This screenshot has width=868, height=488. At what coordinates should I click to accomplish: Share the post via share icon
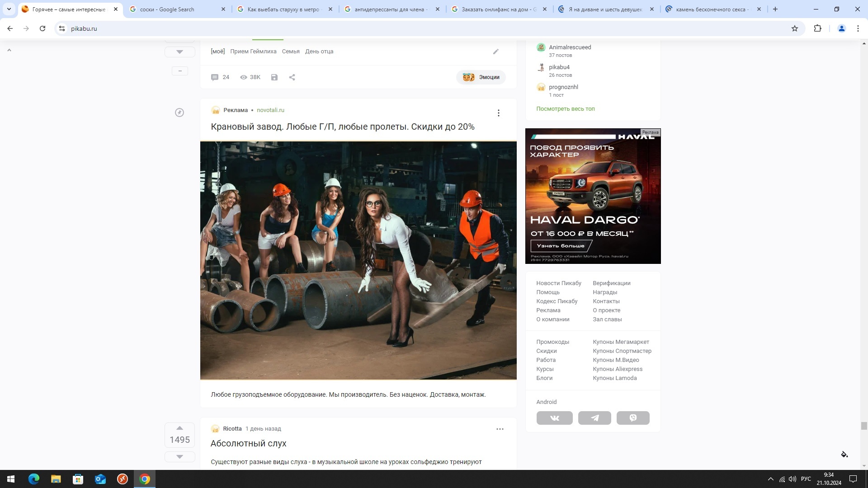[292, 77]
